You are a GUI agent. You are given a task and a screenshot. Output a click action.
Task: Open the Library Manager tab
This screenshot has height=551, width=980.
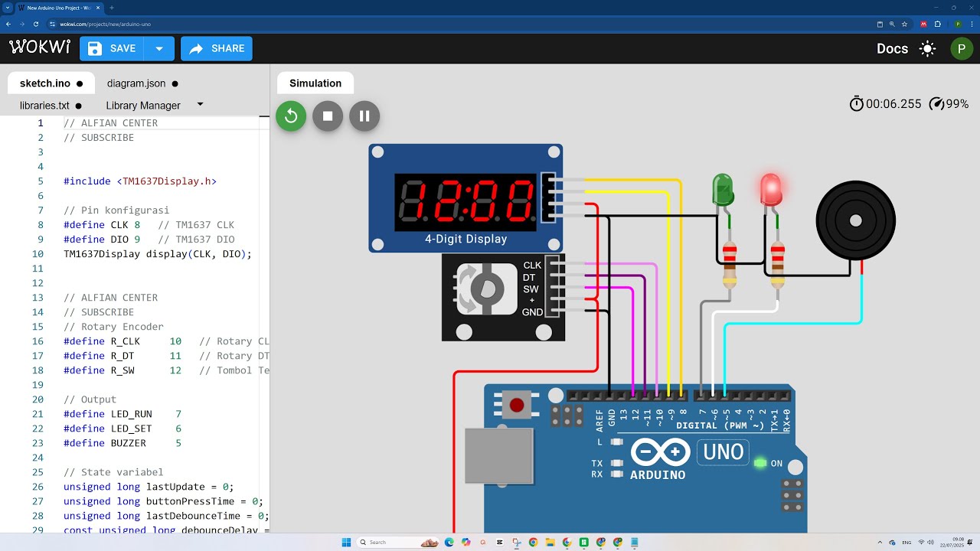[143, 106]
